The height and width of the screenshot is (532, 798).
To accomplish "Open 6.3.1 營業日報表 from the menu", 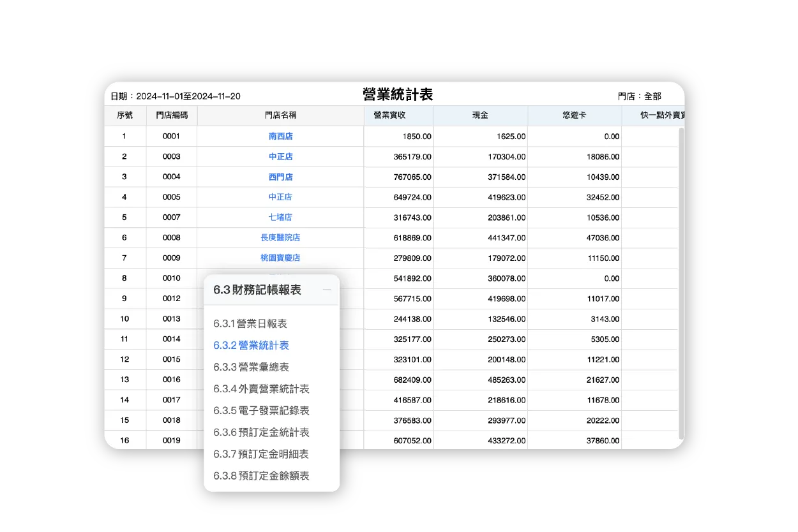I will point(250,323).
